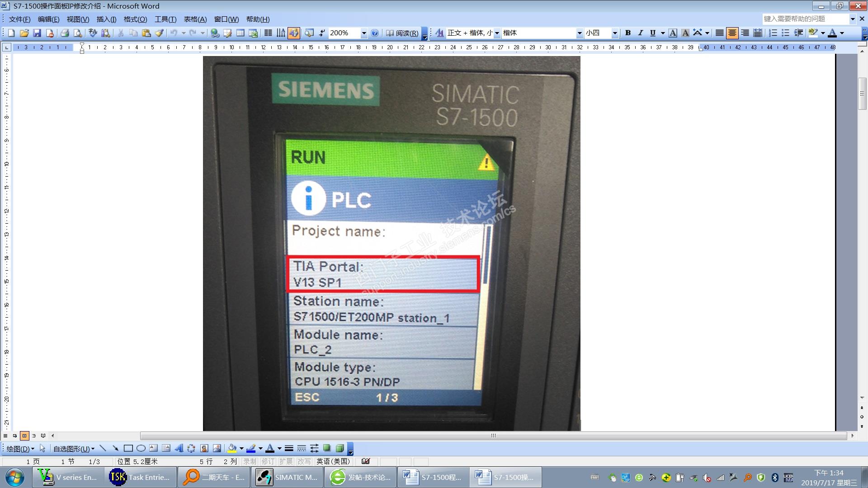
Task: Click the 阅读(R) reading mode button
Action: point(402,33)
